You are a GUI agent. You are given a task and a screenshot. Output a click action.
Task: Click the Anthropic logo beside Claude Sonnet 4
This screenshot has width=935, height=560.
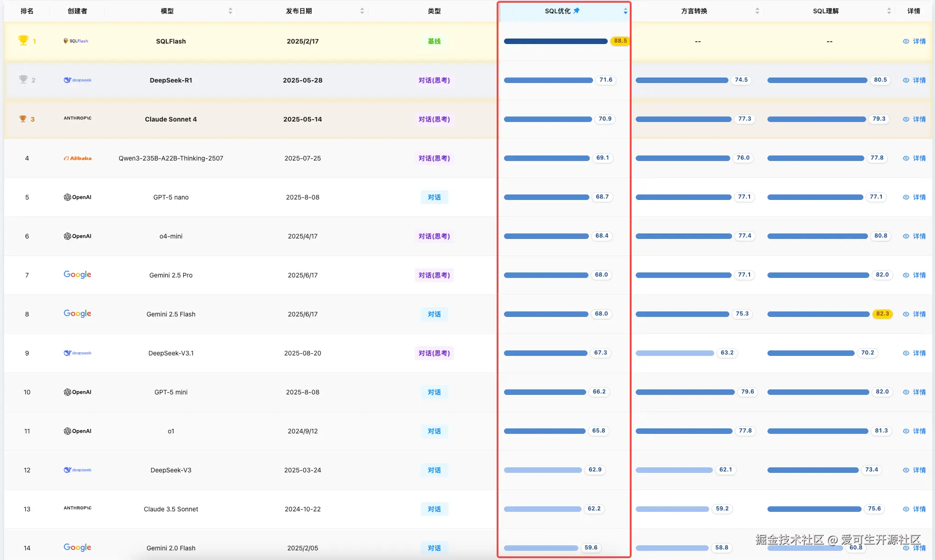77,118
